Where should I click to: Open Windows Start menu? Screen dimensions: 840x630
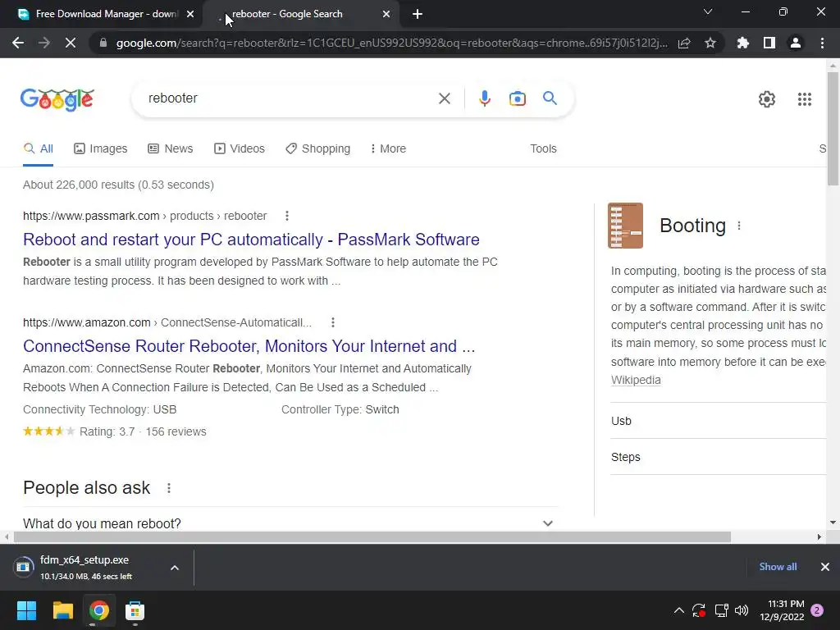(x=26, y=610)
